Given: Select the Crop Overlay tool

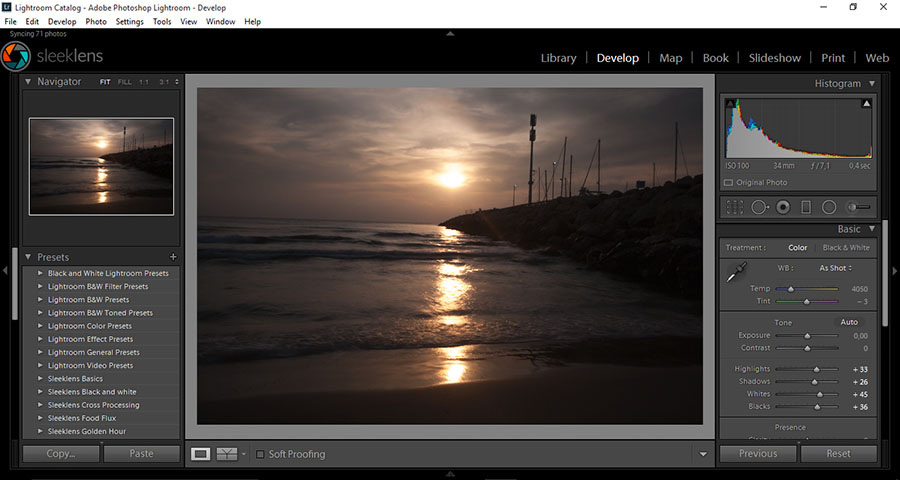Looking at the screenshot, I should tap(735, 207).
